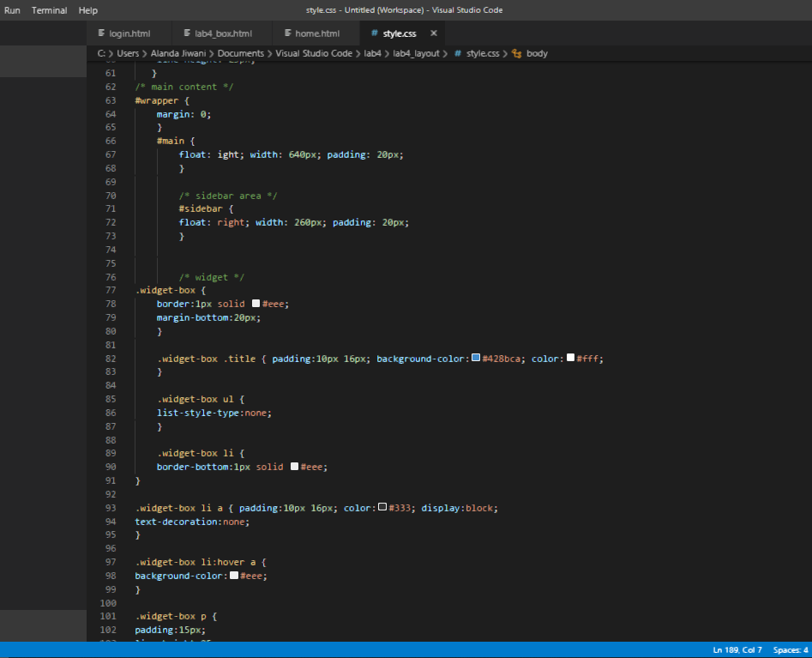Click line number 63 in gutter
812x658 pixels.
click(111, 100)
